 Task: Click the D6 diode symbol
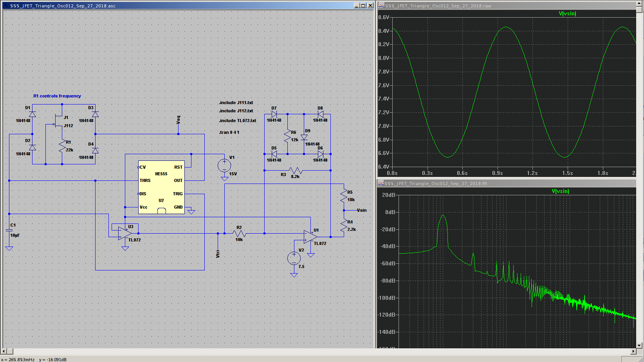tap(321, 154)
